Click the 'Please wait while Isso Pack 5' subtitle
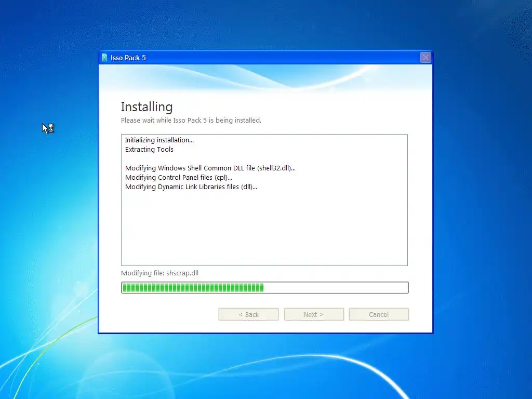 tap(191, 121)
